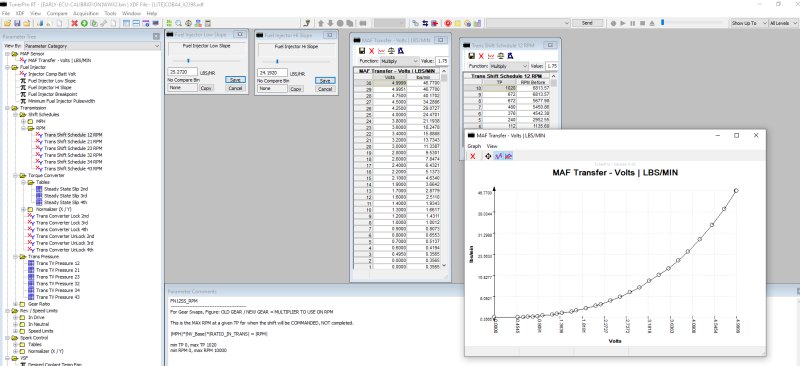The width and height of the screenshot is (800, 366).
Task: Open graph view icon in MAF Transfer table
Action: tap(381, 51)
